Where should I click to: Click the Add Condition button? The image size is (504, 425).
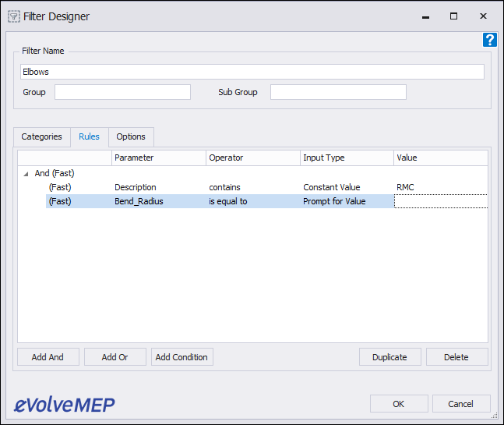(182, 357)
